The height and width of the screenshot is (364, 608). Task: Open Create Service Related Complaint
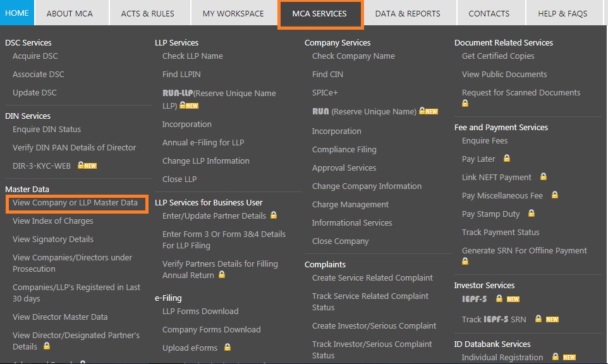[372, 277]
